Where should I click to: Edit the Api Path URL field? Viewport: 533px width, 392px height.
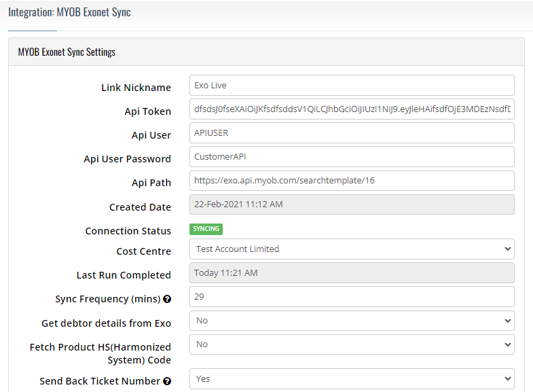pos(352,181)
